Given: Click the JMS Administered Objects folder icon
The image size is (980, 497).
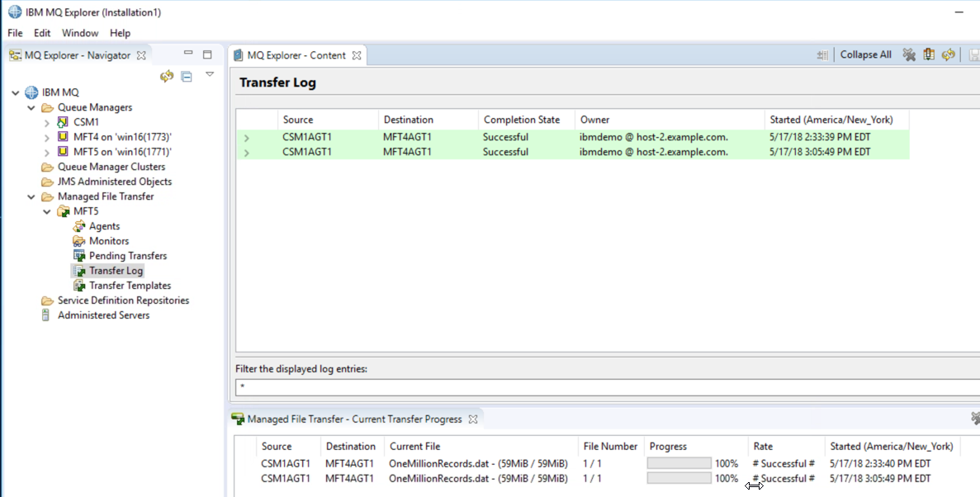Looking at the screenshot, I should [x=47, y=182].
